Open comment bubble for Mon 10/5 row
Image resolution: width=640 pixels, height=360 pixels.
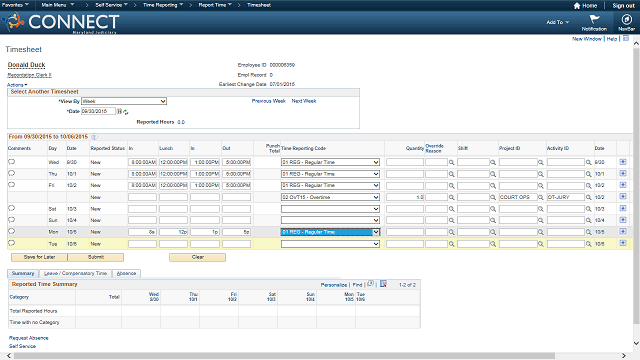coord(11,231)
